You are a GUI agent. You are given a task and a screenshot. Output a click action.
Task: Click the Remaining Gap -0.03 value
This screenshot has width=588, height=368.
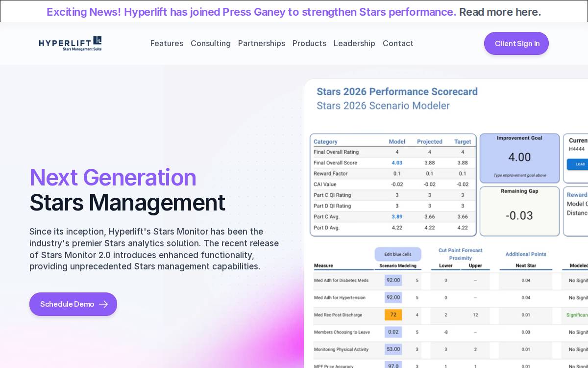point(519,215)
